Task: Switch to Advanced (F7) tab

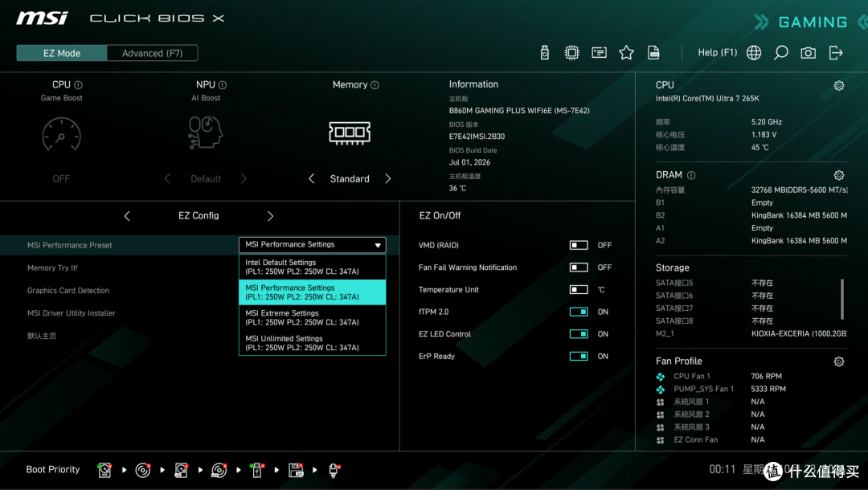Action: tap(152, 53)
